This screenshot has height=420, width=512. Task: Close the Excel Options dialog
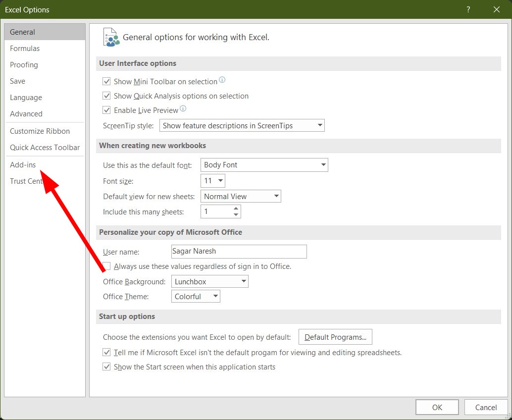point(497,9)
